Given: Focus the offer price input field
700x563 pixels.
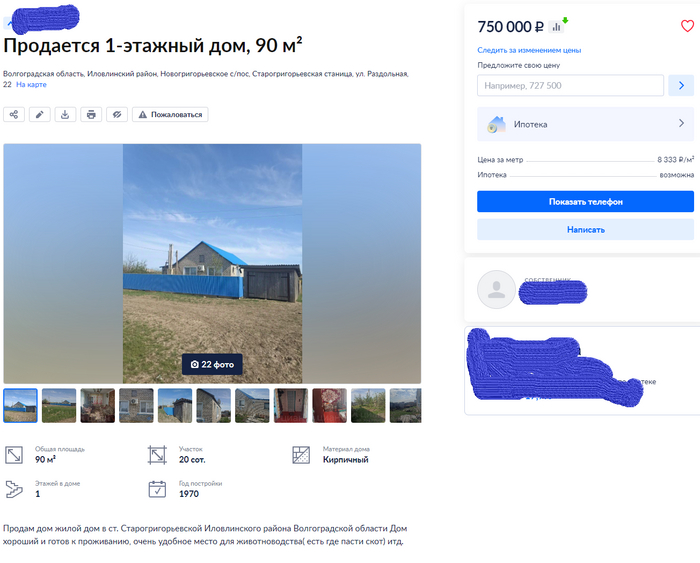Looking at the screenshot, I should coord(570,85).
